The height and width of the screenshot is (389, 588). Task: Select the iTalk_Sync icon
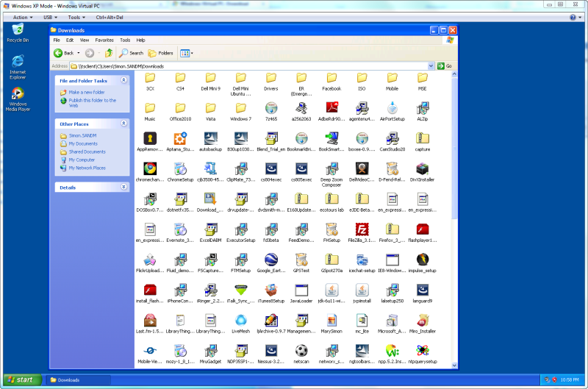click(240, 290)
